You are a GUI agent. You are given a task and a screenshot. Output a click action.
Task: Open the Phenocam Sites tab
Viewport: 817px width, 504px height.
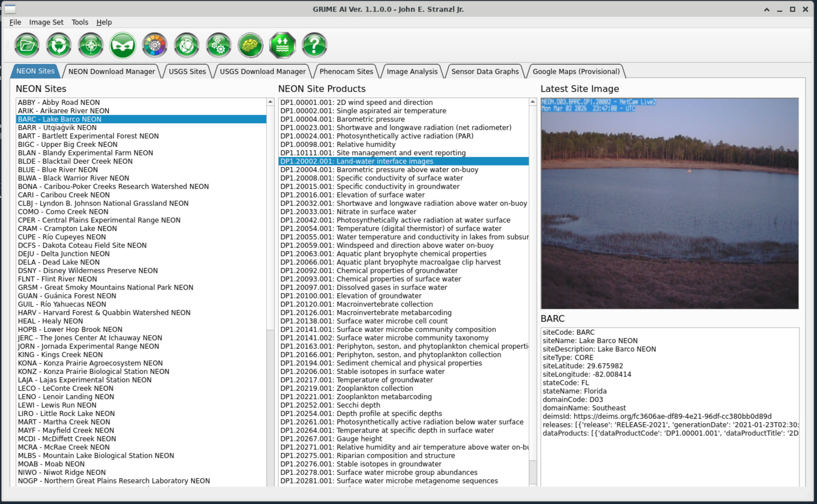coord(346,71)
